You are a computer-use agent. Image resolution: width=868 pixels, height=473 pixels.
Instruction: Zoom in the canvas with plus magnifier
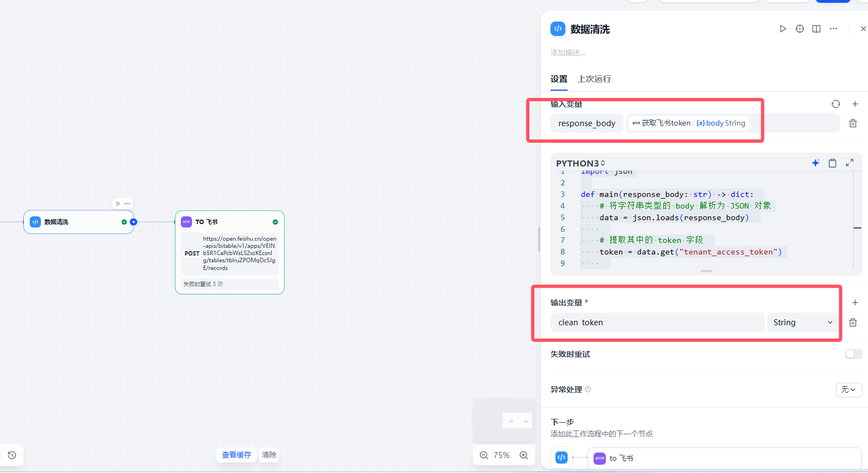[x=524, y=455]
